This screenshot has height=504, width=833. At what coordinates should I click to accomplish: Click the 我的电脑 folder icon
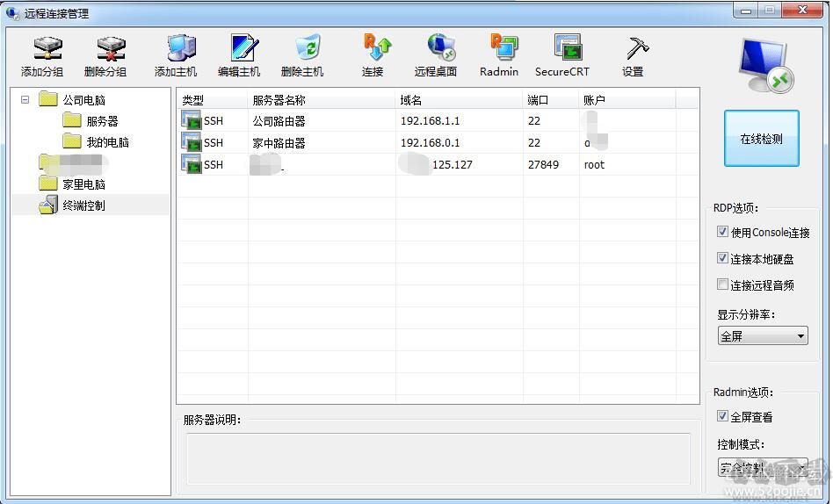point(72,141)
